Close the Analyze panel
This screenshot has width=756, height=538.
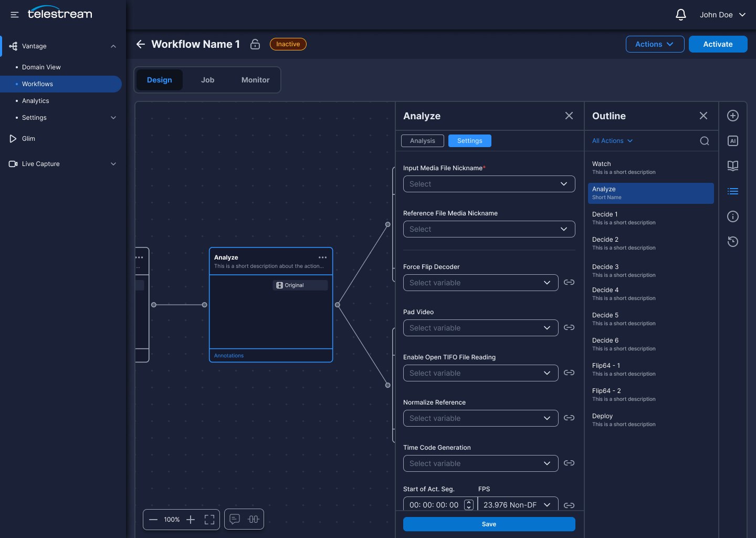pos(569,116)
